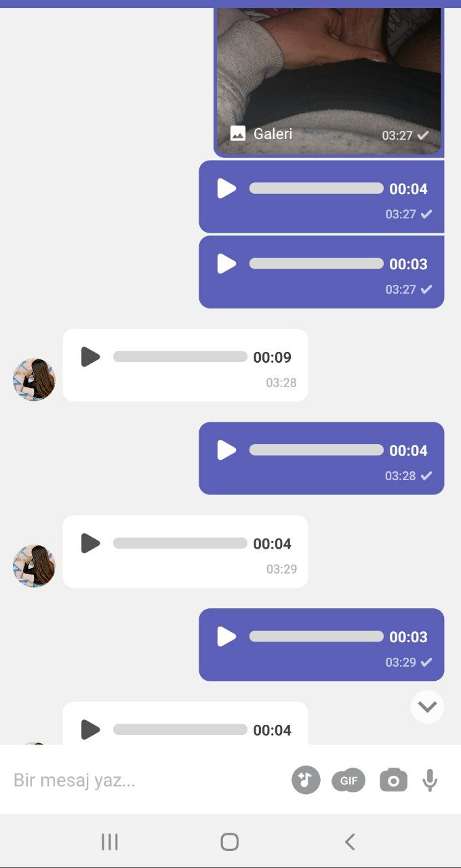Play the sent 00:03 voice message at 03:29
The height and width of the screenshot is (868, 461).
tap(226, 637)
